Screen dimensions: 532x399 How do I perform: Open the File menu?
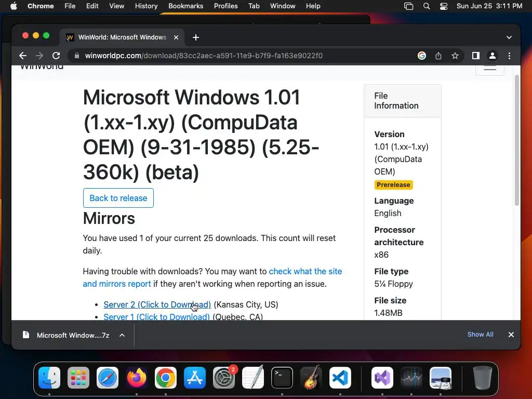[70, 6]
